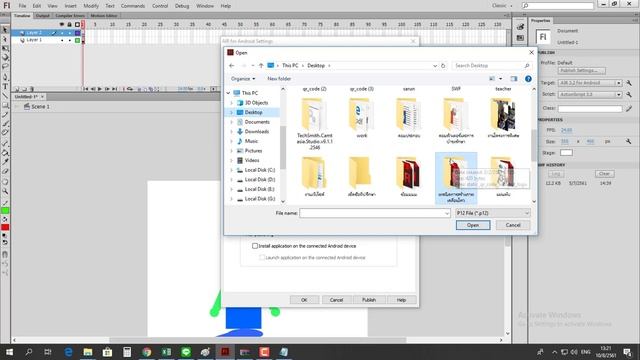Check Install application on connected Android device
Image resolution: width=640 pixels, height=360 pixels.
coord(255,246)
